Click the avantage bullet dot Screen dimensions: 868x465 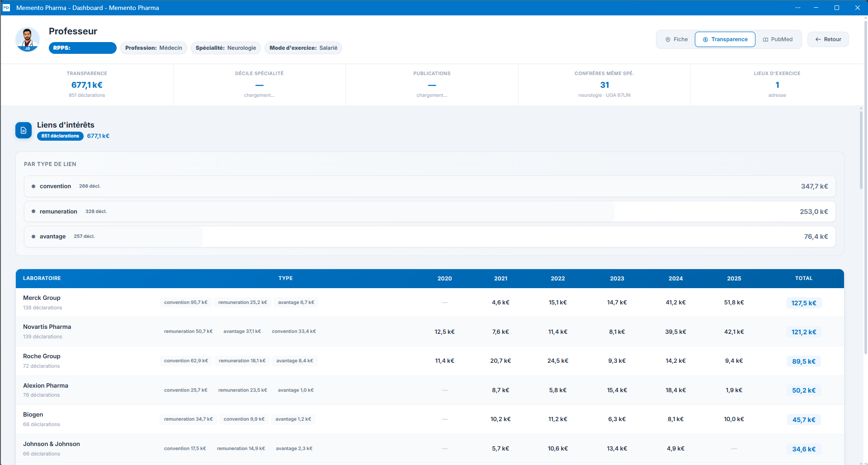click(x=33, y=237)
